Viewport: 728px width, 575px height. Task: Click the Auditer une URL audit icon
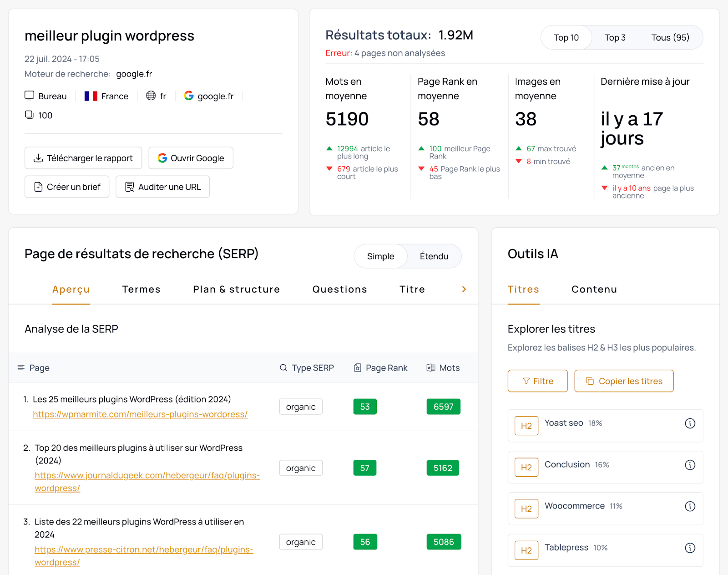pyautogui.click(x=129, y=187)
